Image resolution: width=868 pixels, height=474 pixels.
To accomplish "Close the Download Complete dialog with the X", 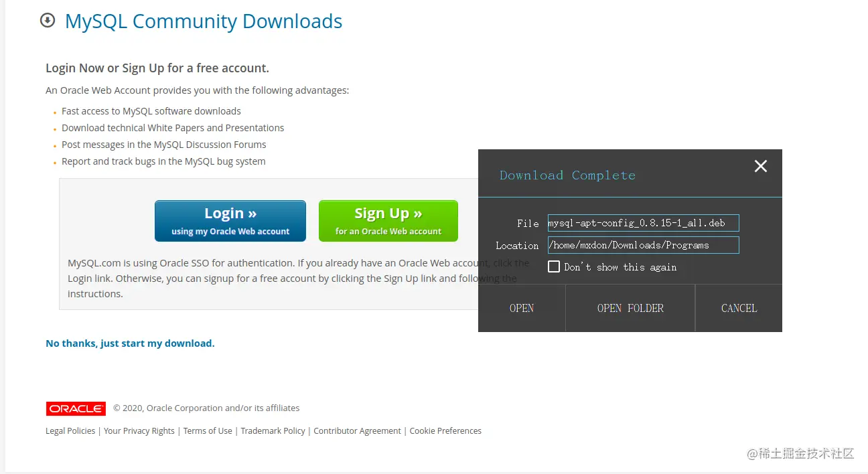I will pos(761,166).
